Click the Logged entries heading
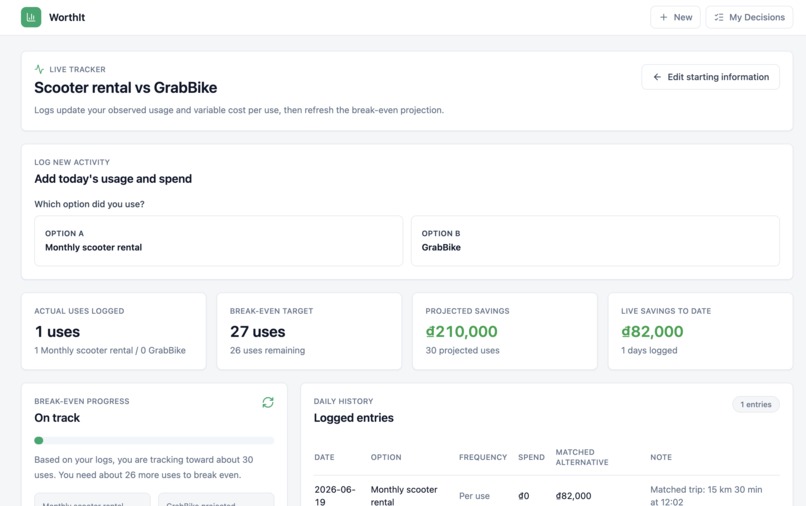806x506 pixels. click(x=354, y=418)
